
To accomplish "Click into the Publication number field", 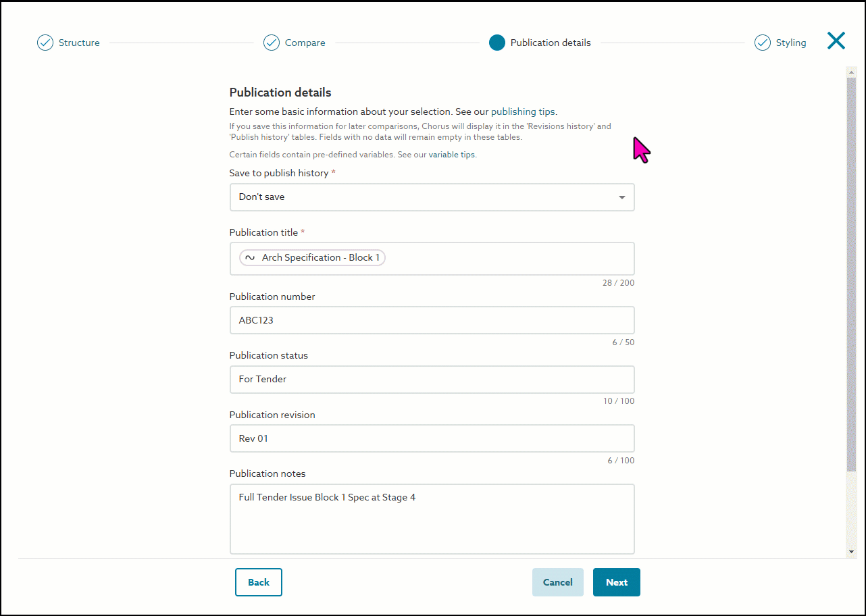I will click(432, 320).
